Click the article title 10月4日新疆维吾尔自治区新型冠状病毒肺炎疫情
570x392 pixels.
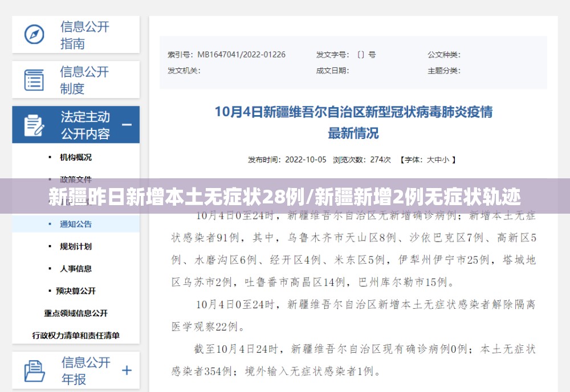click(x=353, y=112)
